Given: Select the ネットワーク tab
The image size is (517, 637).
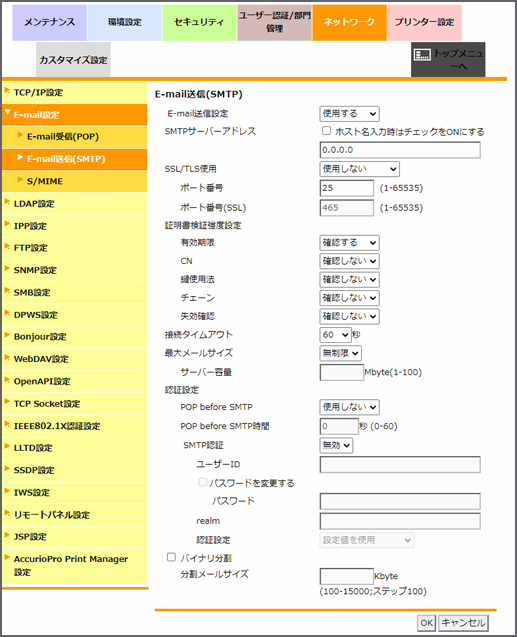Looking at the screenshot, I should (349, 22).
